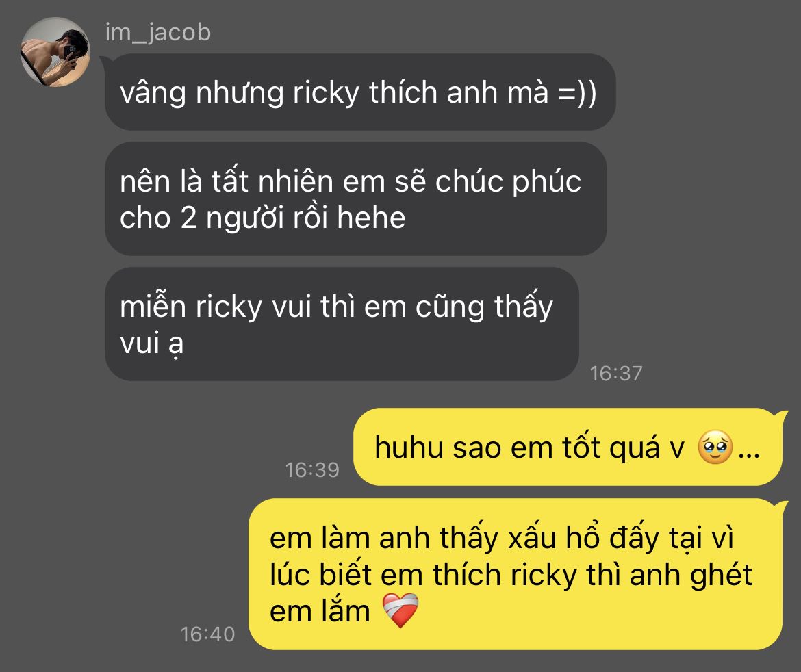
Task: Open im_jacob's profile picture
Action: (x=55, y=52)
